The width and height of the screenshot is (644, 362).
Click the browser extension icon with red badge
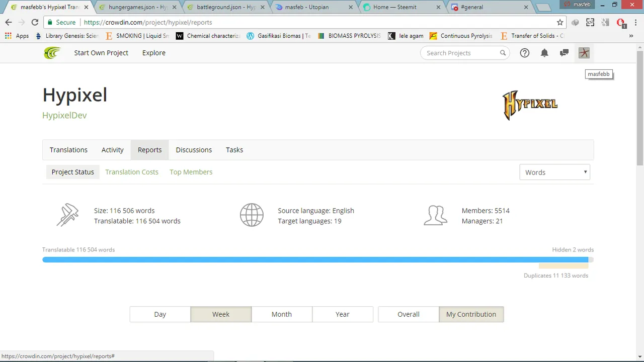621,23
